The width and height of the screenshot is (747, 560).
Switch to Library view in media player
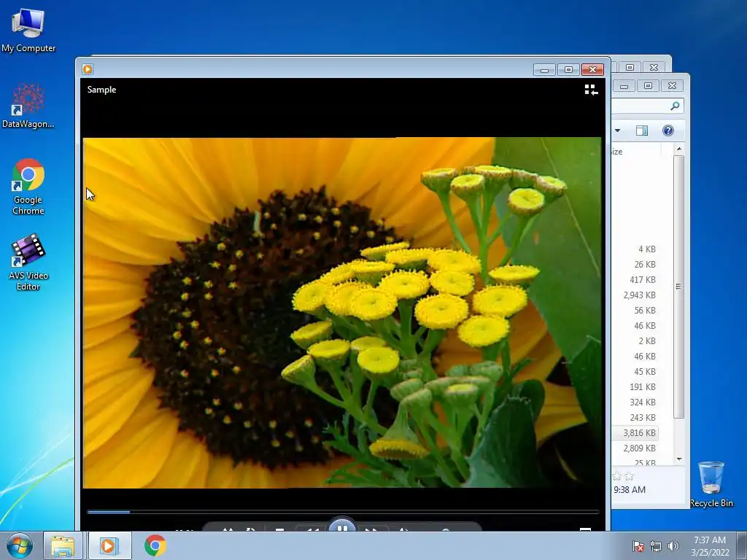pyautogui.click(x=591, y=90)
